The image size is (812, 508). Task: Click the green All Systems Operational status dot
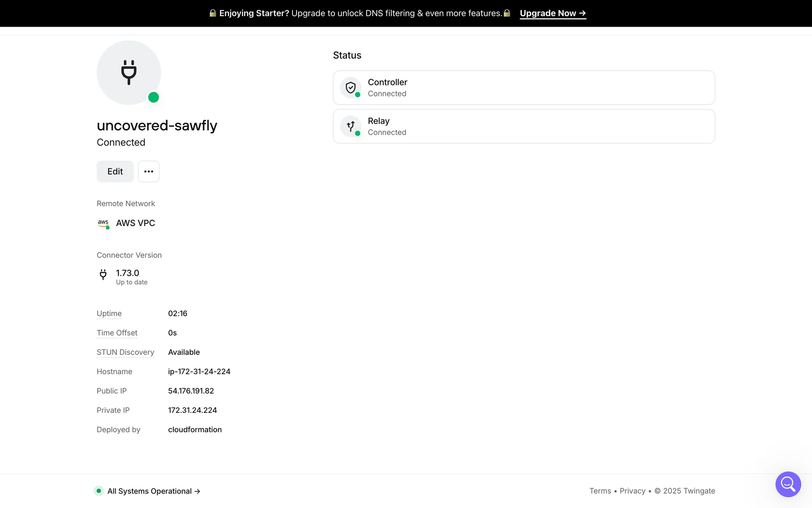99,491
